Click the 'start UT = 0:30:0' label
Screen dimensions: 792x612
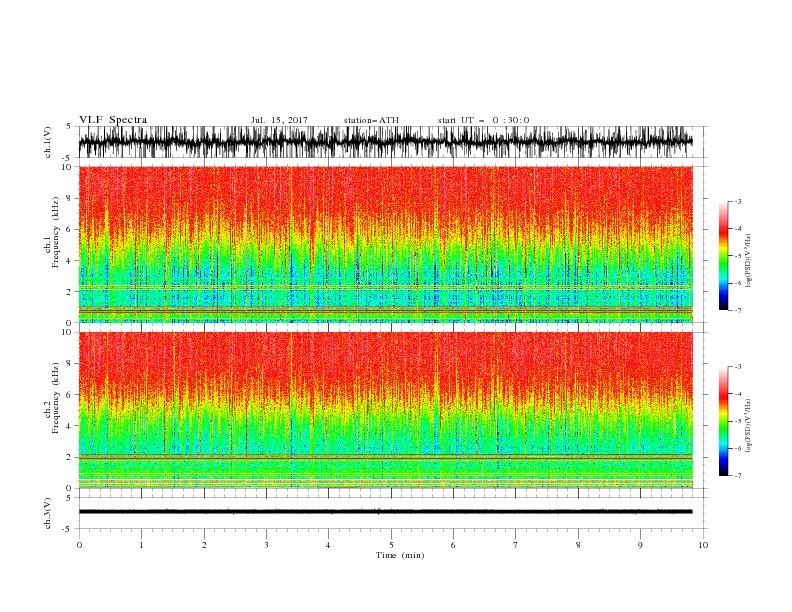483,120
